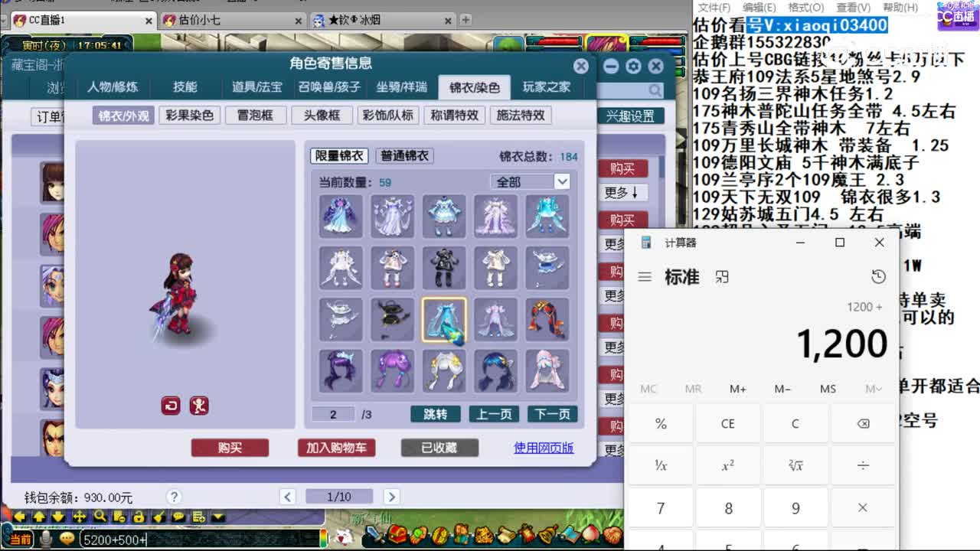
Task: Switch to the 人物/修炼 tab
Action: point(113,87)
